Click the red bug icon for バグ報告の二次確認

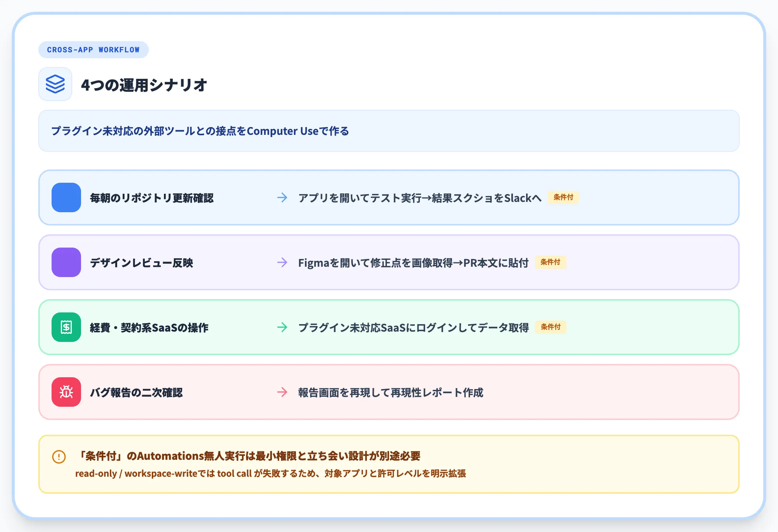click(x=66, y=392)
